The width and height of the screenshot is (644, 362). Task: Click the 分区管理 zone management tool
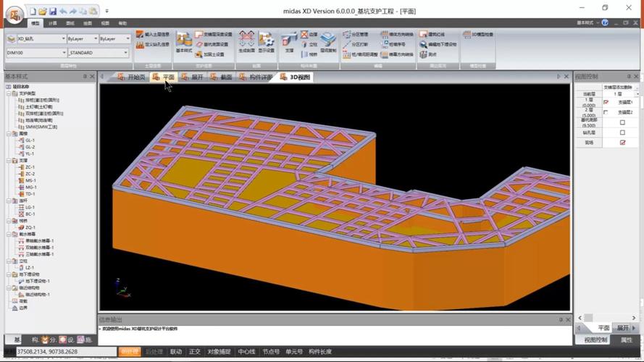point(356,35)
